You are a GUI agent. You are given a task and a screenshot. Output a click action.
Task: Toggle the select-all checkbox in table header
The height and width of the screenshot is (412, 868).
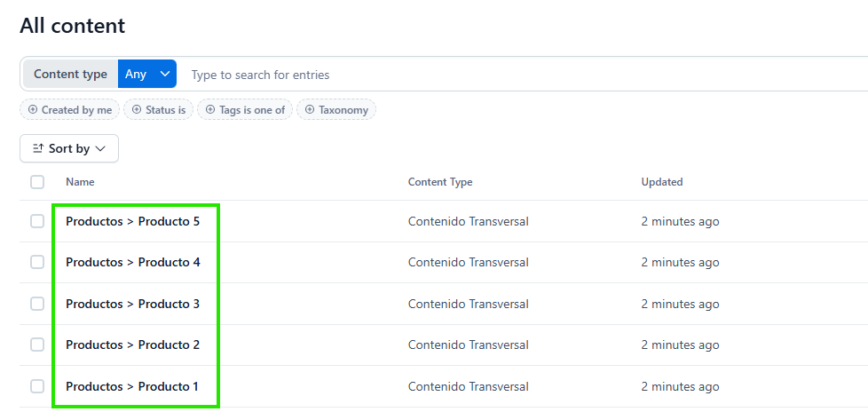pos(37,182)
